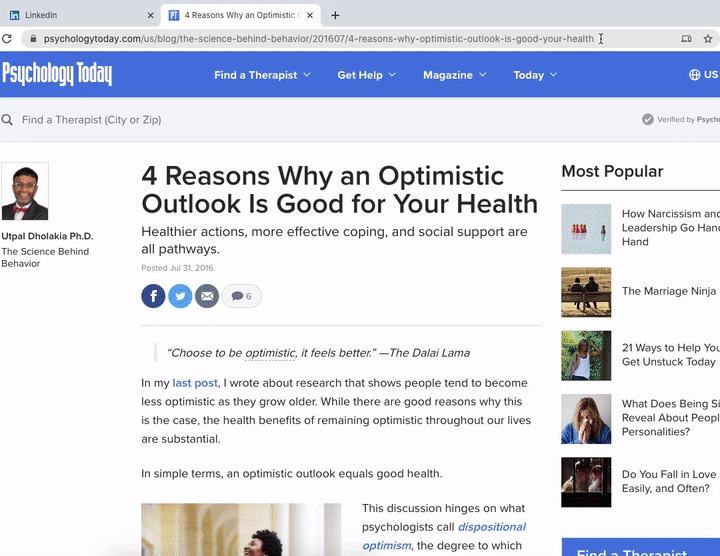The image size is (720, 556).
Task: Open the Today dropdown menu
Action: 535,75
